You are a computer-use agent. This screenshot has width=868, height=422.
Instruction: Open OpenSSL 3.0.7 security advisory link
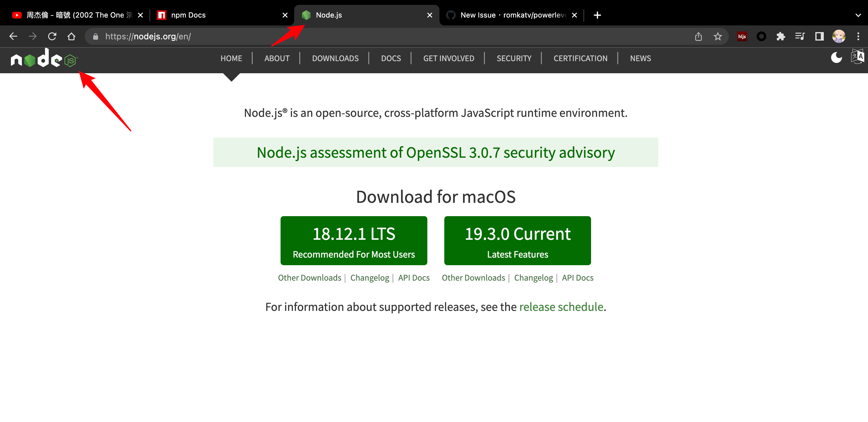point(436,152)
